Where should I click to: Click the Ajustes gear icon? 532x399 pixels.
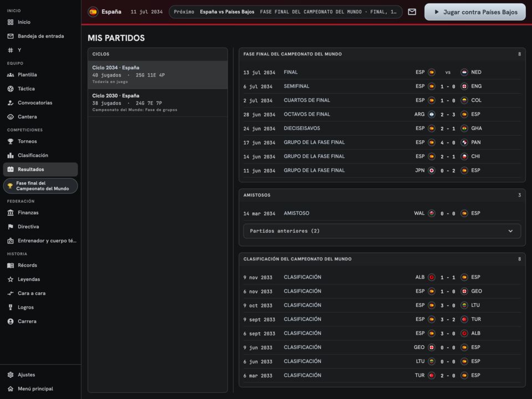coord(11,375)
